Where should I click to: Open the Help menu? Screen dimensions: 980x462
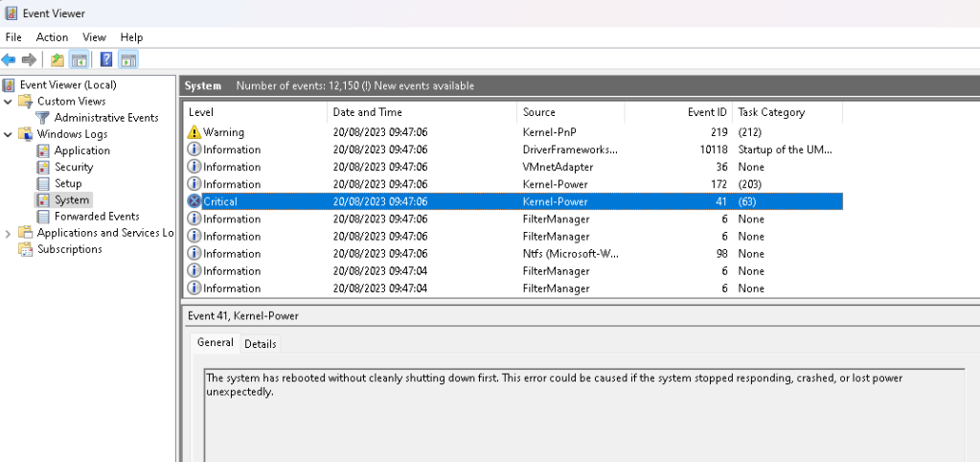(x=131, y=37)
